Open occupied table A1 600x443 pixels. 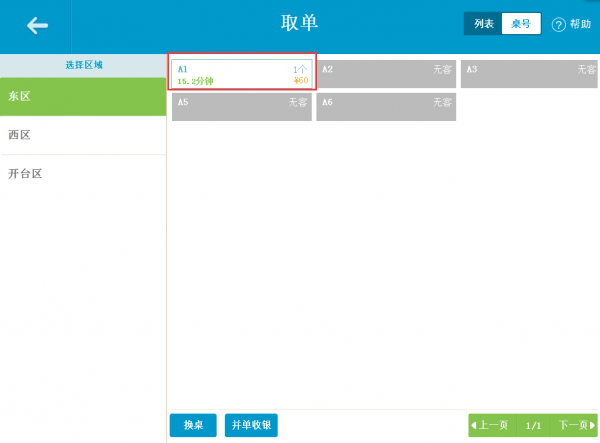[242, 74]
